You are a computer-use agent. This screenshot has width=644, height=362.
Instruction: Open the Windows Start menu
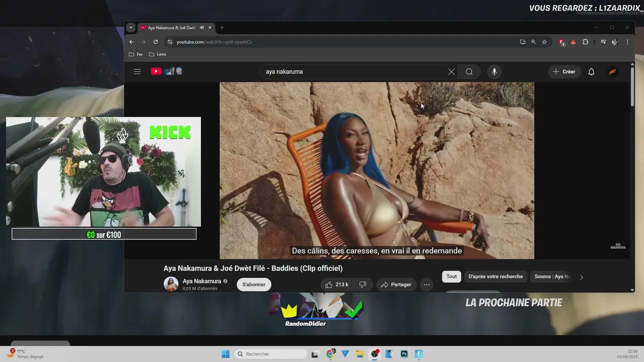pos(225,354)
